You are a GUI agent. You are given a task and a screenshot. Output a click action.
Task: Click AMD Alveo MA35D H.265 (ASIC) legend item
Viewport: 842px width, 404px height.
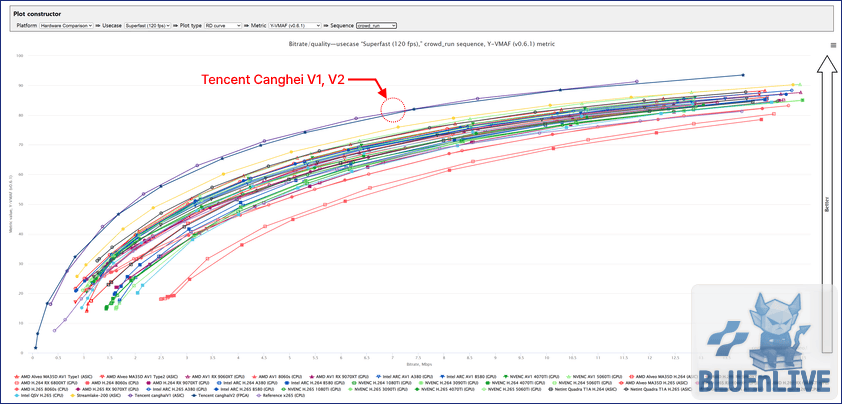pyautogui.click(x=653, y=383)
